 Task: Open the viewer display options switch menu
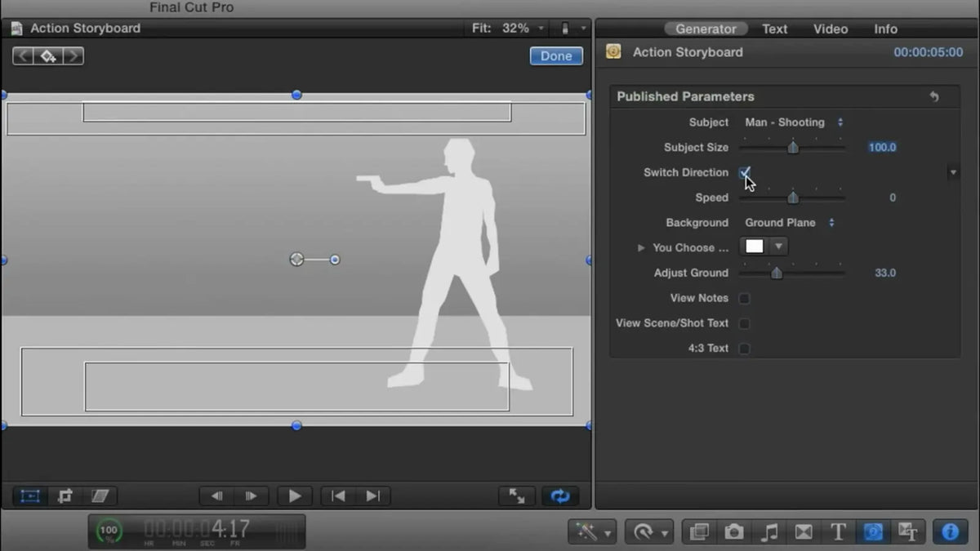pyautogui.click(x=572, y=29)
